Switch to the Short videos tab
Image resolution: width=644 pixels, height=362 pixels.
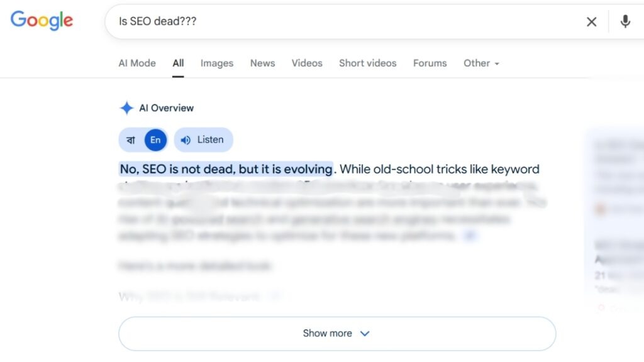(367, 63)
